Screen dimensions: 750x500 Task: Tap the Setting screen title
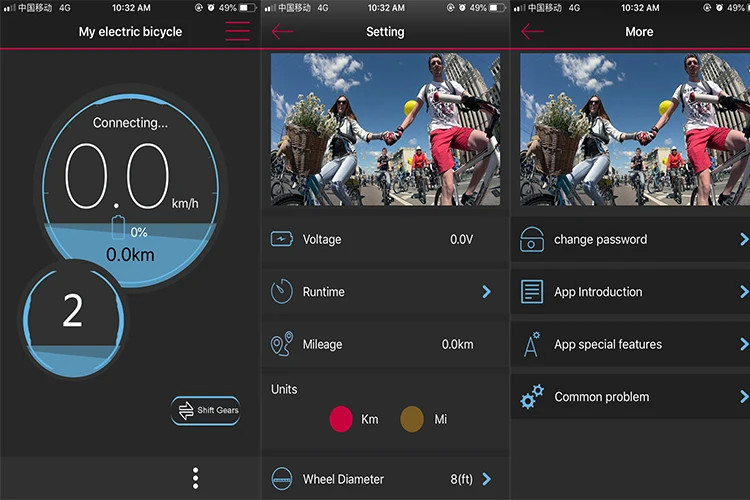pyautogui.click(x=385, y=32)
